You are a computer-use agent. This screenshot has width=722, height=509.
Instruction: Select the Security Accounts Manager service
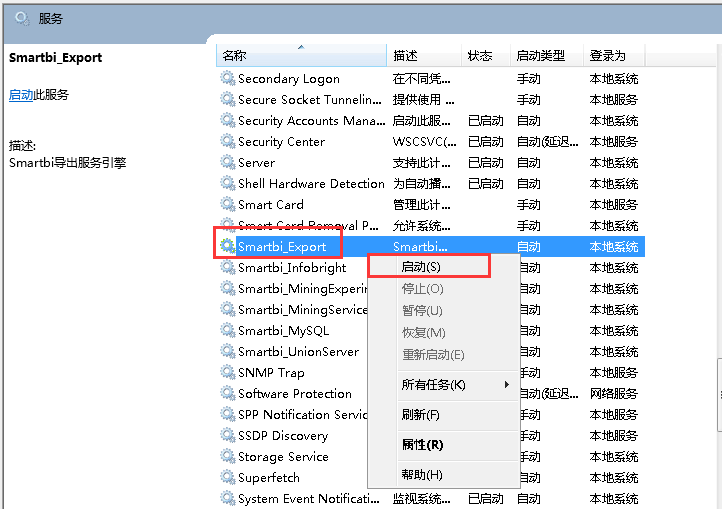[x=312, y=120]
